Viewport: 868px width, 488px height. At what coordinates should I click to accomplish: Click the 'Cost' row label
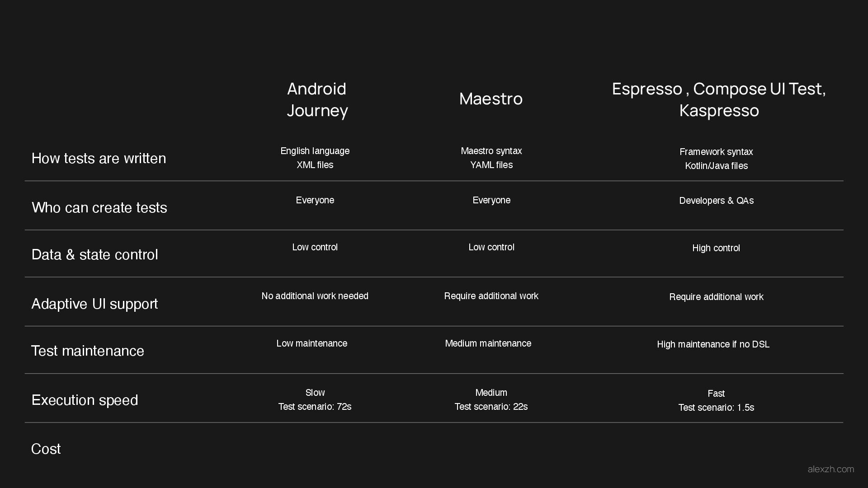click(x=46, y=449)
